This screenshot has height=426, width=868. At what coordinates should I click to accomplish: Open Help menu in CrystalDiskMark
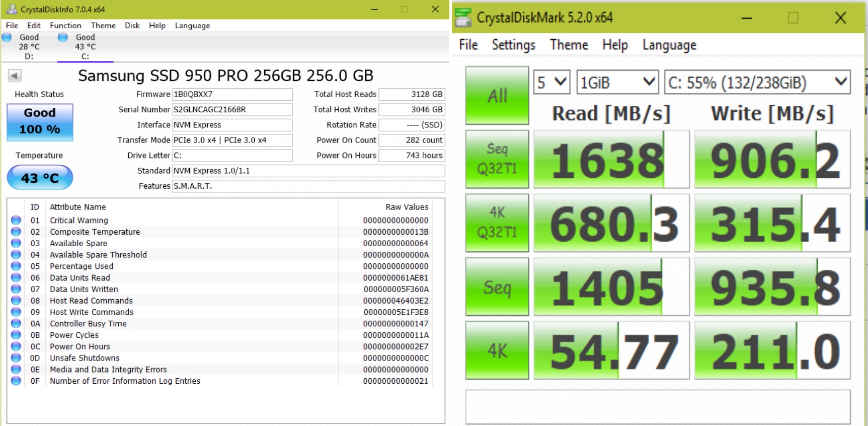615,45
